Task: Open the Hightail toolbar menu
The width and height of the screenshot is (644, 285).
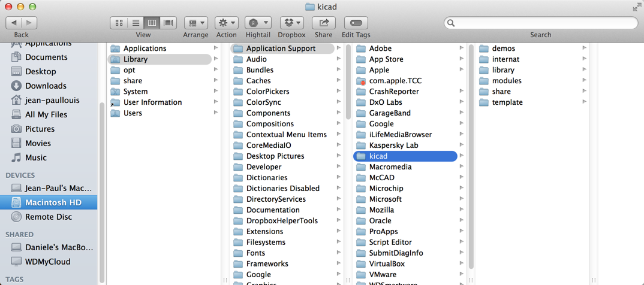Action: pyautogui.click(x=258, y=23)
